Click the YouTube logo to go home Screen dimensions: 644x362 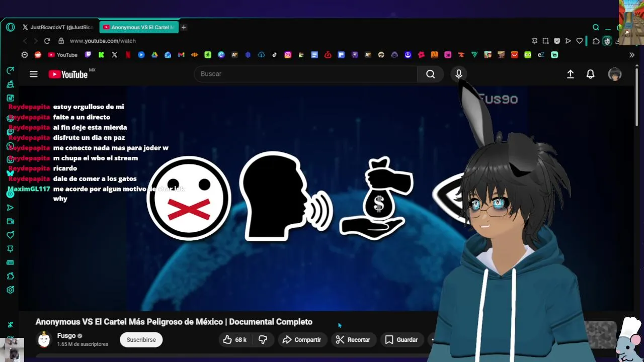(68, 74)
